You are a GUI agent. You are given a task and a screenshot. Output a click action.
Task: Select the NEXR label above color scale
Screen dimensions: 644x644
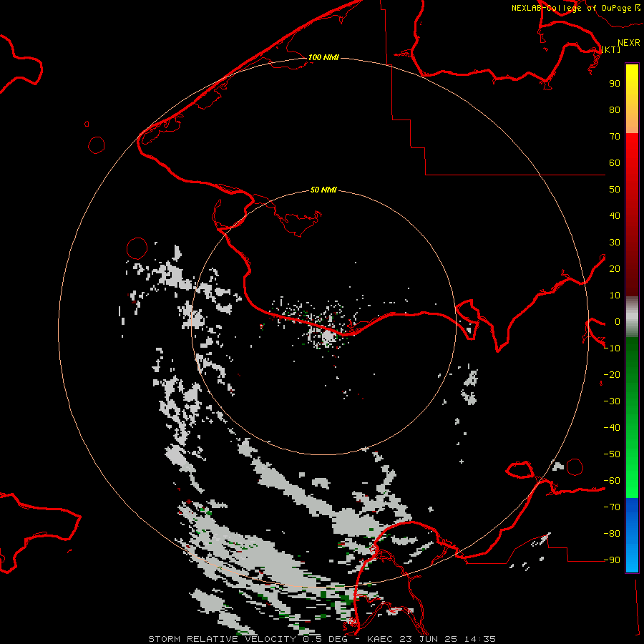[629, 43]
